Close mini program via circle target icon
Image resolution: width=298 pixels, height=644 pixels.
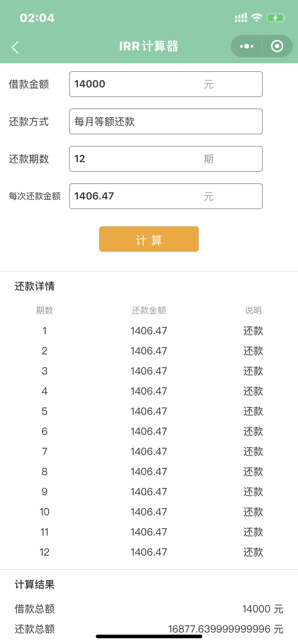coord(277,46)
